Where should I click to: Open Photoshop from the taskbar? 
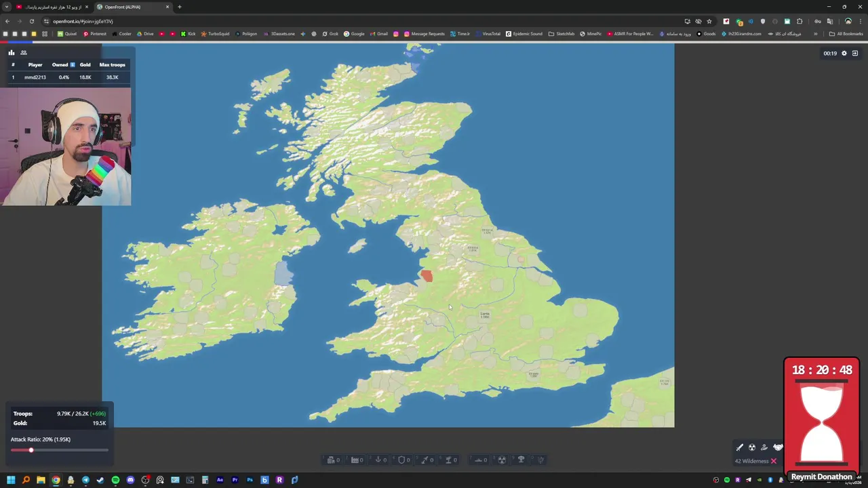point(250,480)
